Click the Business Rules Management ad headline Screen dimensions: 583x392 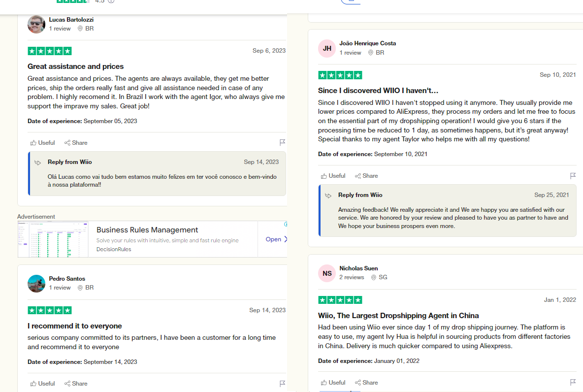point(147,230)
